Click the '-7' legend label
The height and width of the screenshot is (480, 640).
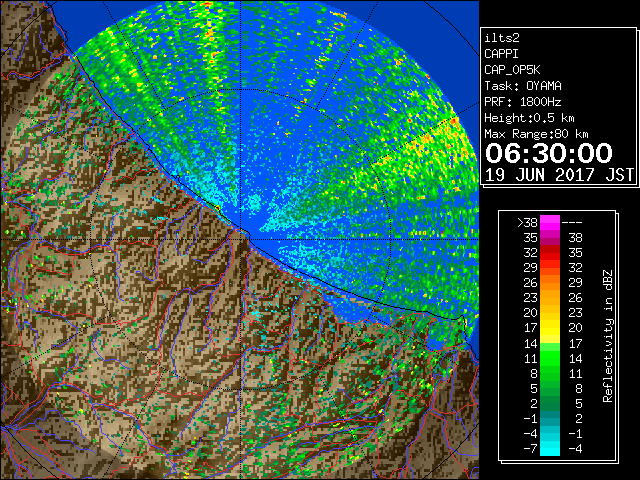pyautogui.click(x=530, y=448)
